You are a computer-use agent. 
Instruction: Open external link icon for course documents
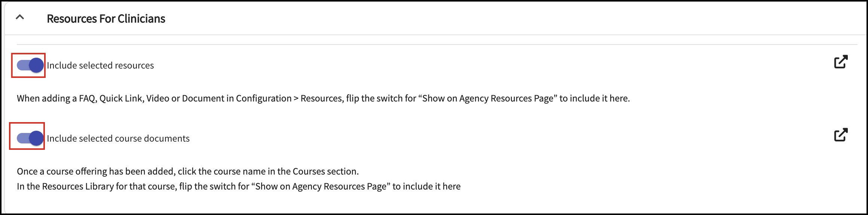841,135
